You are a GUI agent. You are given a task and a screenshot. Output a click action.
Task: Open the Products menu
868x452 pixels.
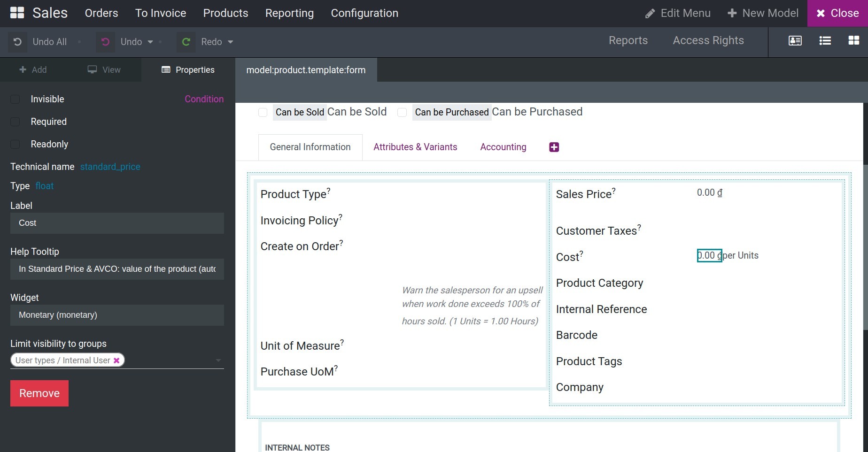click(x=225, y=13)
